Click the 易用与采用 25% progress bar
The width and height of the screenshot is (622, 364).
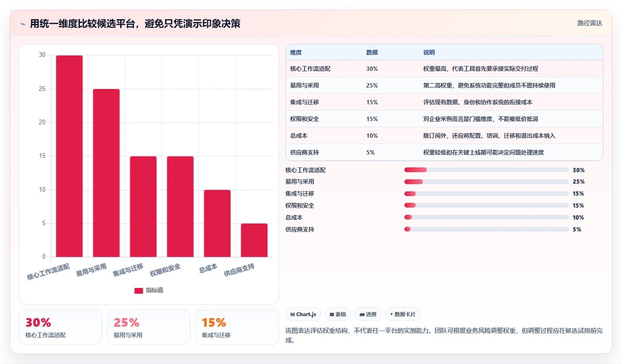click(x=487, y=182)
